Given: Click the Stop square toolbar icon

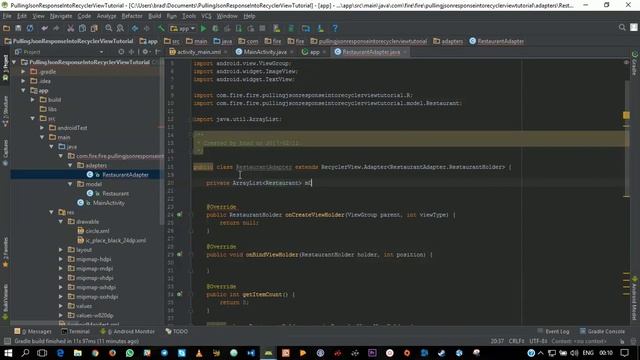Looking at the screenshot, I should click(x=262, y=29).
